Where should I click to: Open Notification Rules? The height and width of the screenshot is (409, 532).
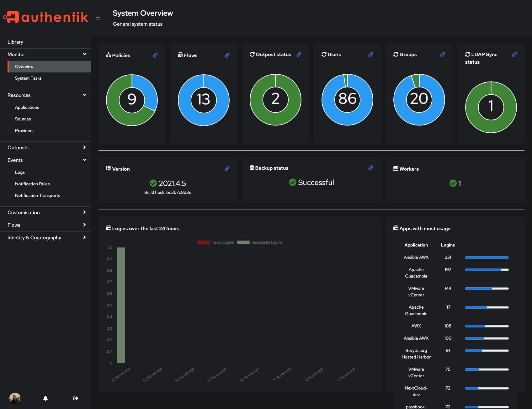[x=49, y=184]
